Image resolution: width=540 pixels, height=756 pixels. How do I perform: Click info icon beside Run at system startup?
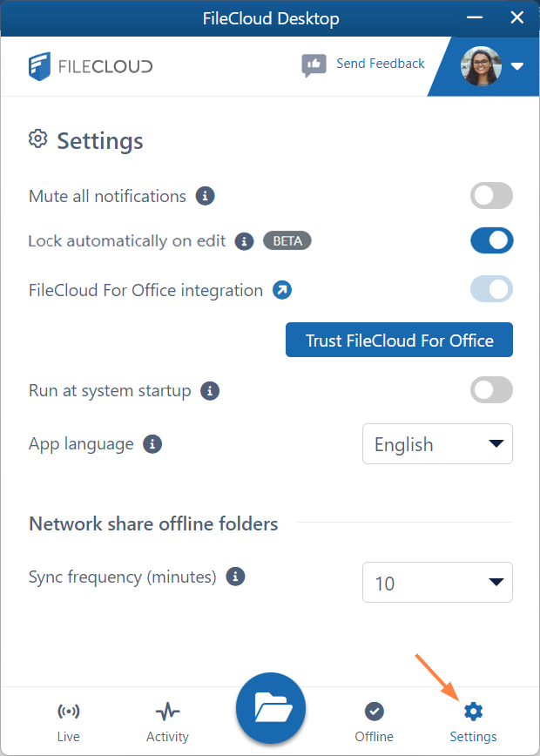point(210,390)
